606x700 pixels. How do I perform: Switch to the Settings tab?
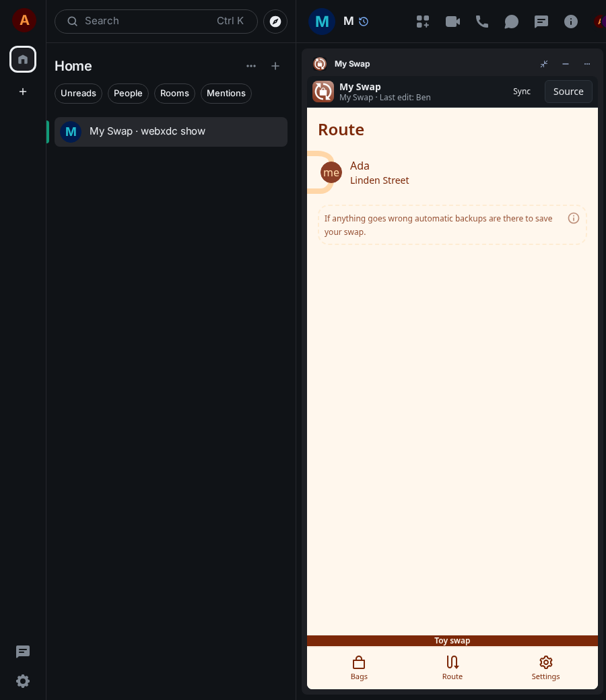point(545,668)
